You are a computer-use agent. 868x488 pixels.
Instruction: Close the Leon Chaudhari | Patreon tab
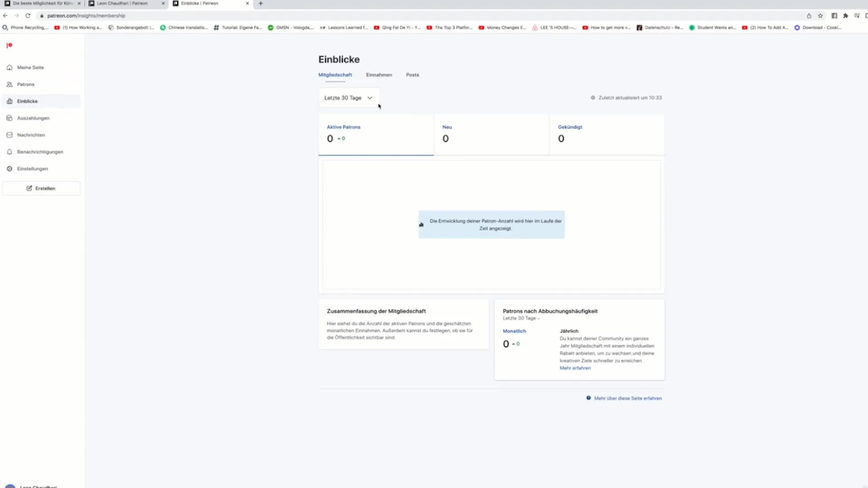pyautogui.click(x=163, y=4)
